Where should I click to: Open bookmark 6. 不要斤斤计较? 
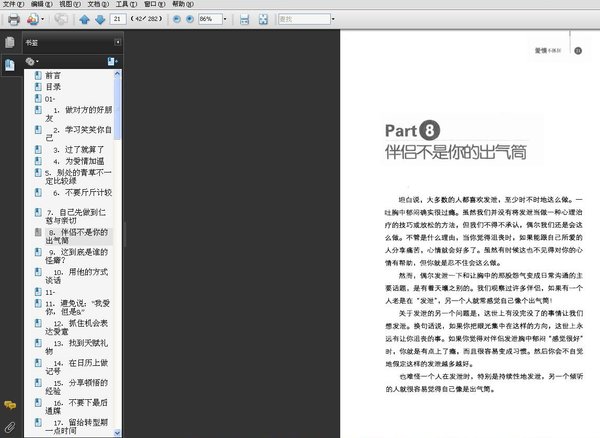pos(82,192)
